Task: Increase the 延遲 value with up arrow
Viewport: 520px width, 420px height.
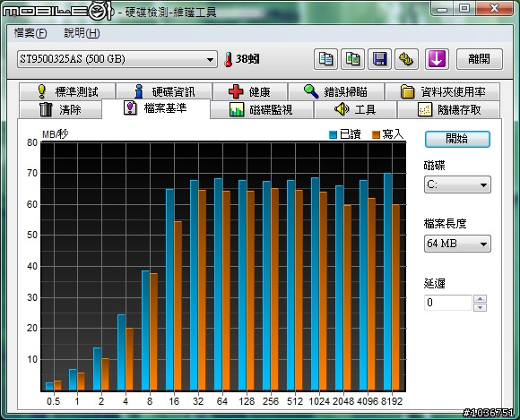Action: 481,299
